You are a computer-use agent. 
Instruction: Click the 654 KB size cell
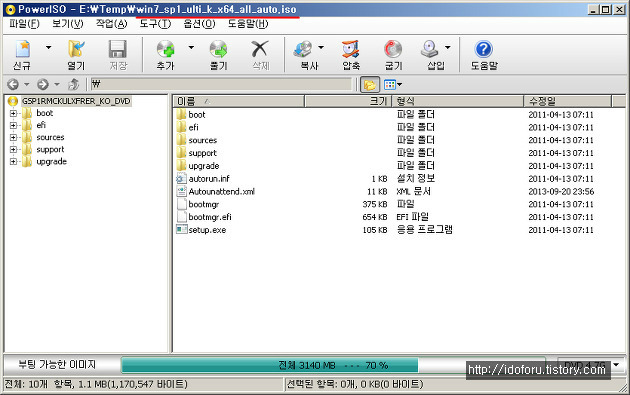[374, 217]
